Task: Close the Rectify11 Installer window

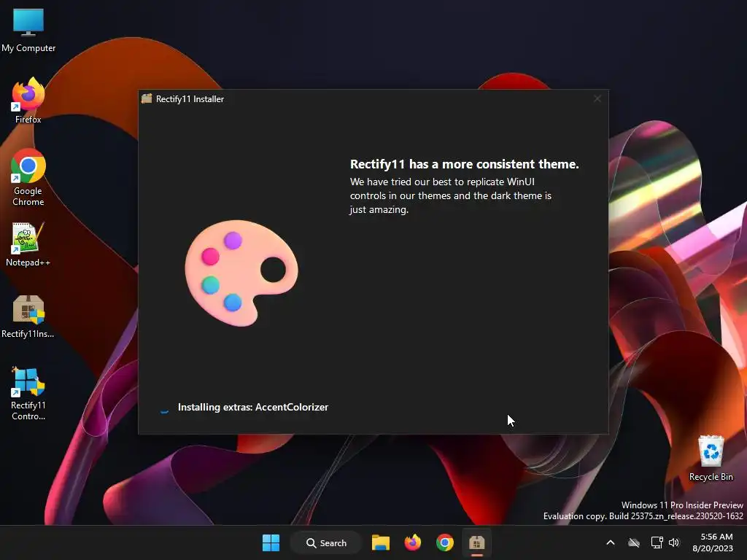Action: coord(597,98)
